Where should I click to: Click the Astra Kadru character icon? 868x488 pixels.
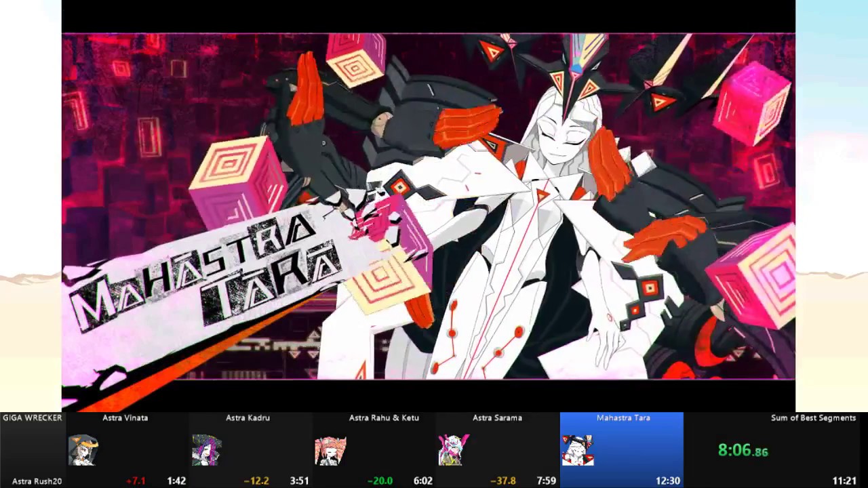click(x=206, y=450)
